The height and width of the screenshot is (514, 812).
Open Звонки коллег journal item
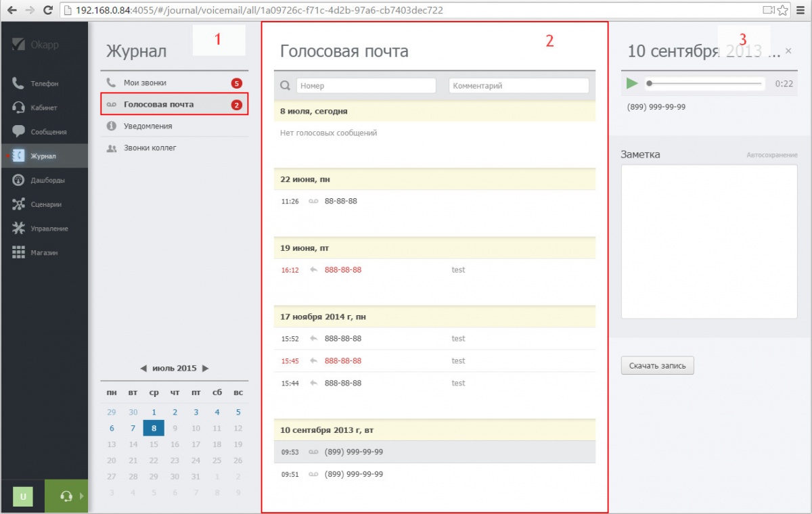pos(150,147)
